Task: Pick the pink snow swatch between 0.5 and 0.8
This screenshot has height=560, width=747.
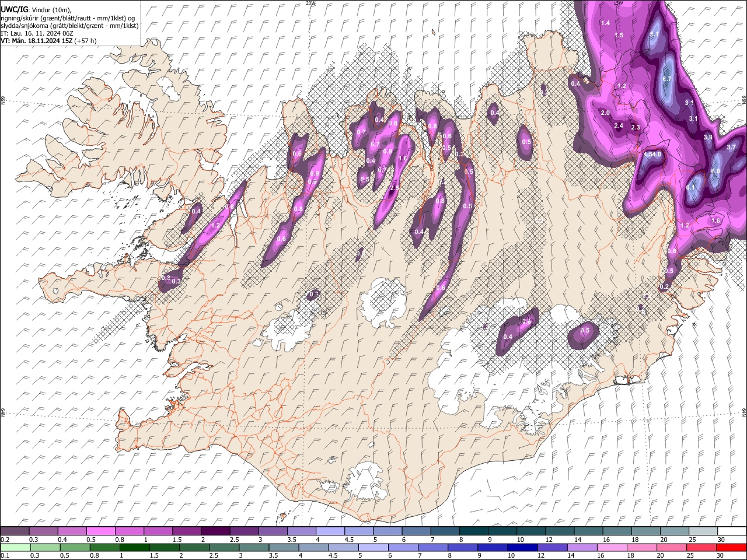Action: pyautogui.click(x=100, y=531)
